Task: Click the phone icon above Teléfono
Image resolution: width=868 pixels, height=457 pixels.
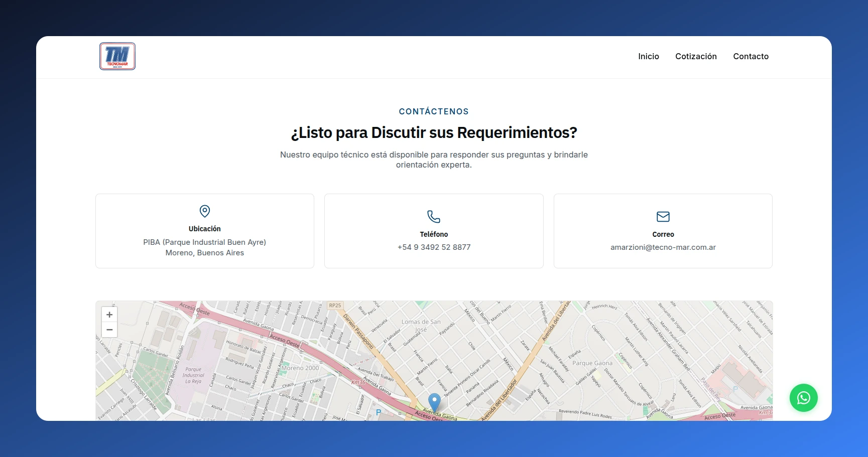Action: point(434,217)
